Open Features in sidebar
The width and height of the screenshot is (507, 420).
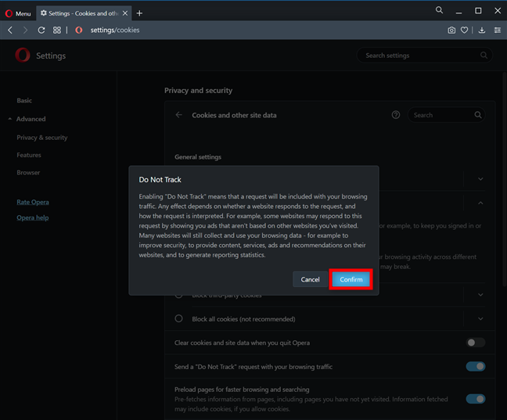[29, 155]
